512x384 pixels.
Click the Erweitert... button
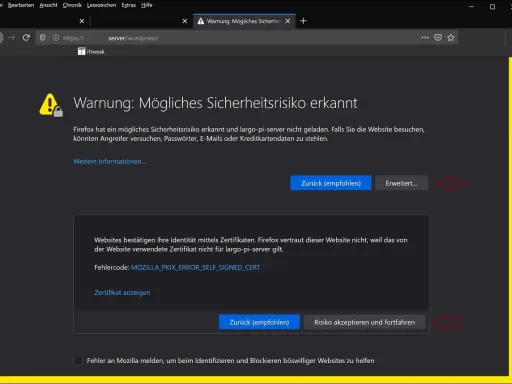coord(401,183)
